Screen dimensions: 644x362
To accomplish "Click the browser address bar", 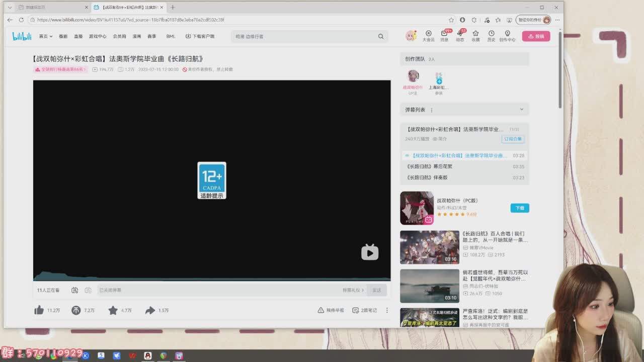I will (239, 20).
